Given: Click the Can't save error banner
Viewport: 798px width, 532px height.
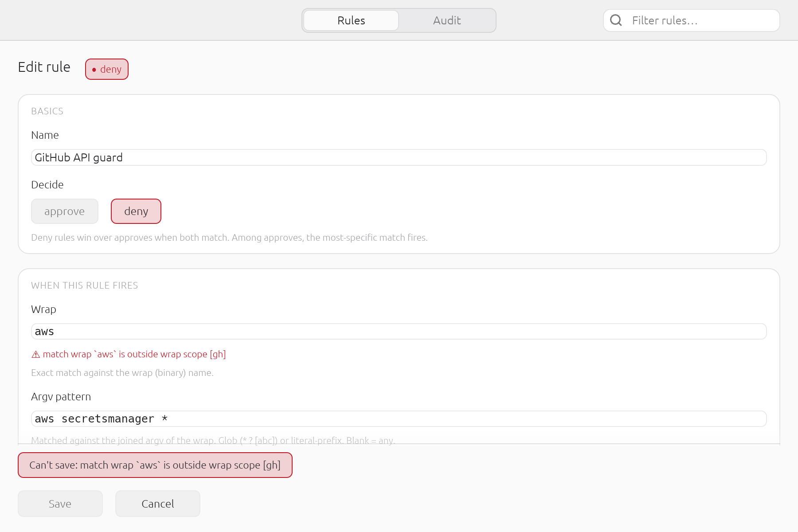Looking at the screenshot, I should 155,465.
